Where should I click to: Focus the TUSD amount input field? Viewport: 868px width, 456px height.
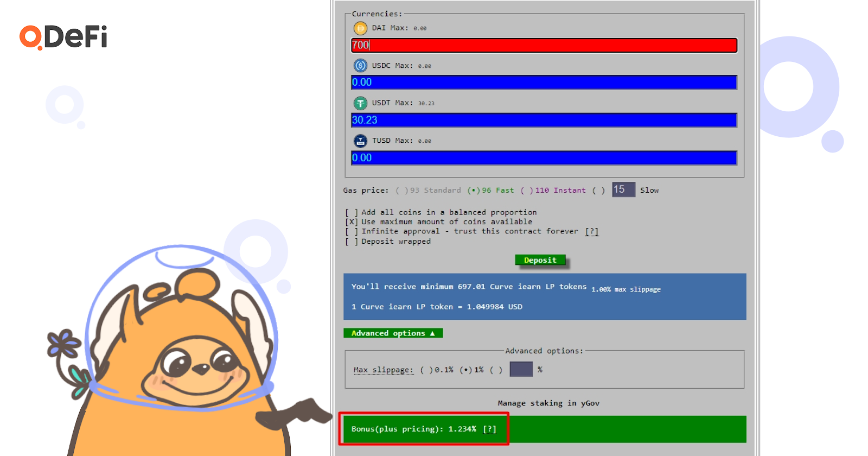coord(544,158)
